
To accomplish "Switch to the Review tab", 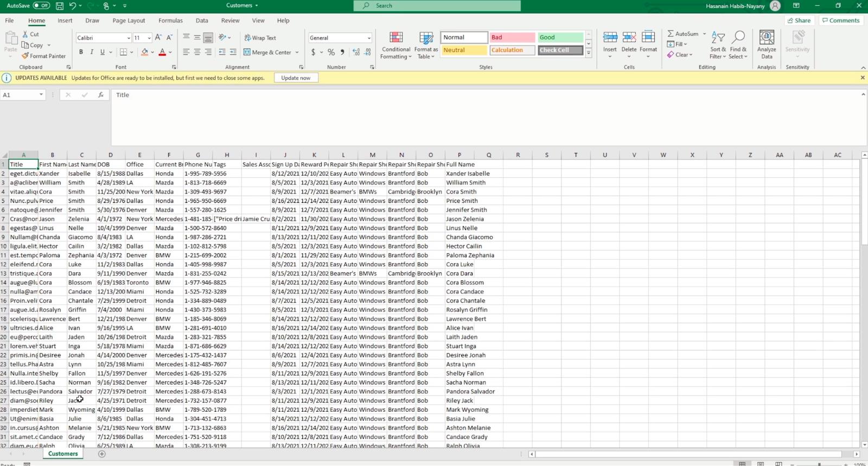I will 230,21.
